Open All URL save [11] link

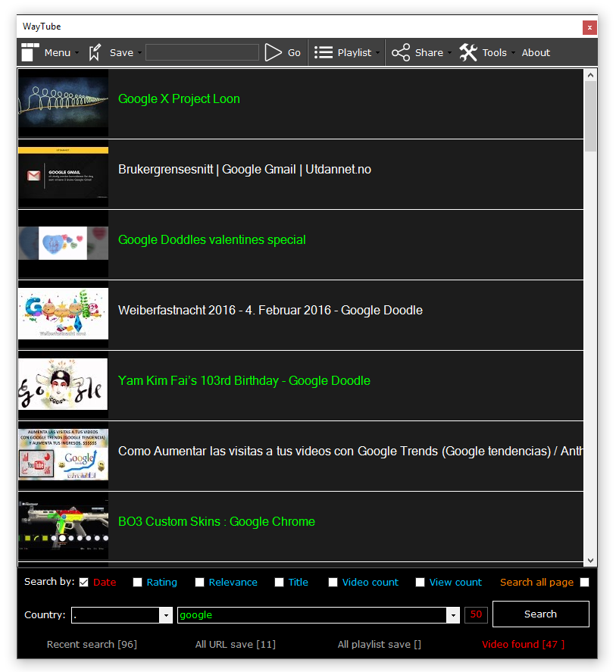click(236, 645)
